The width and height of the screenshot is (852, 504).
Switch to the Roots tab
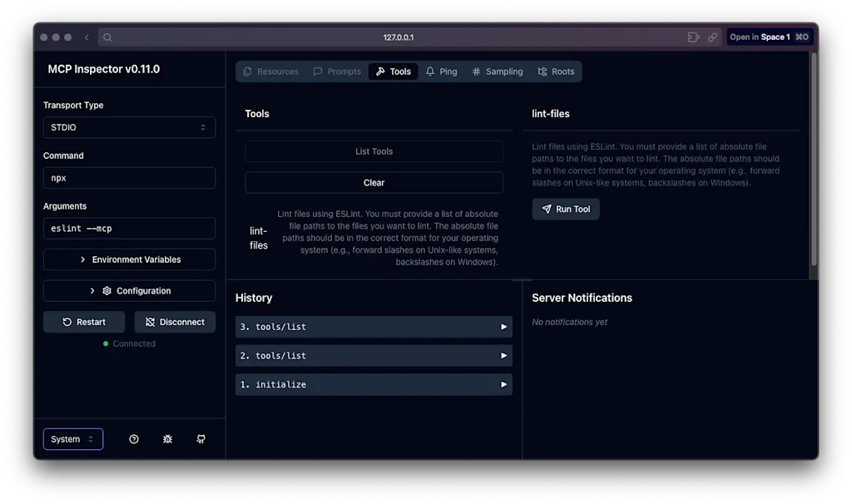click(556, 72)
